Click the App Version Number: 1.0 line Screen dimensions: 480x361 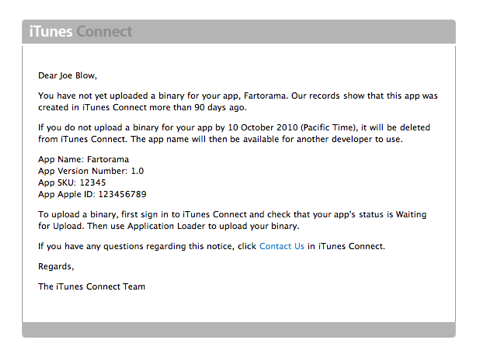click(x=91, y=171)
